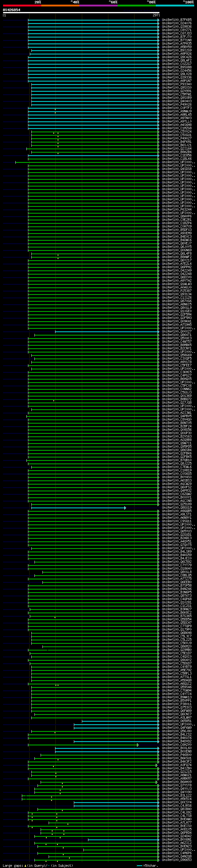Click the UniRef100_C1H819 label
This screenshot has height=868, width=197.
(177, 470)
